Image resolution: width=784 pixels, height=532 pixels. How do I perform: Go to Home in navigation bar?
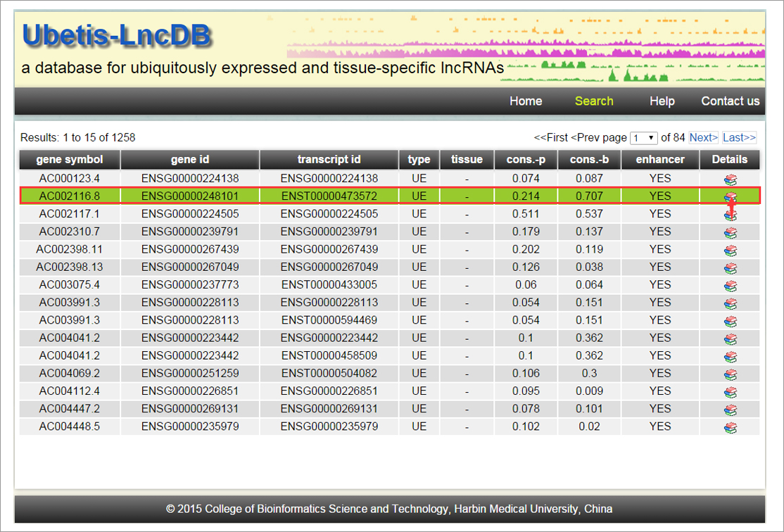[526, 101]
